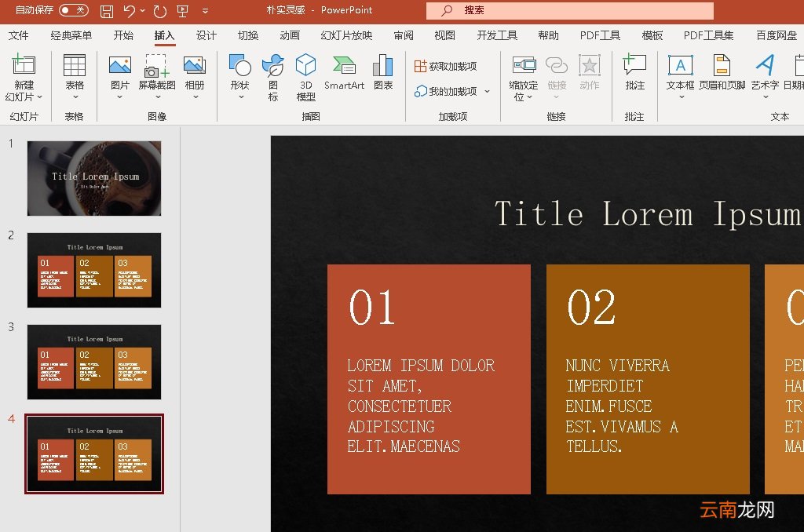This screenshot has width=804, height=532.
Task: Open the 新建幻灯片 dropdown arrow
Action: click(x=39, y=97)
